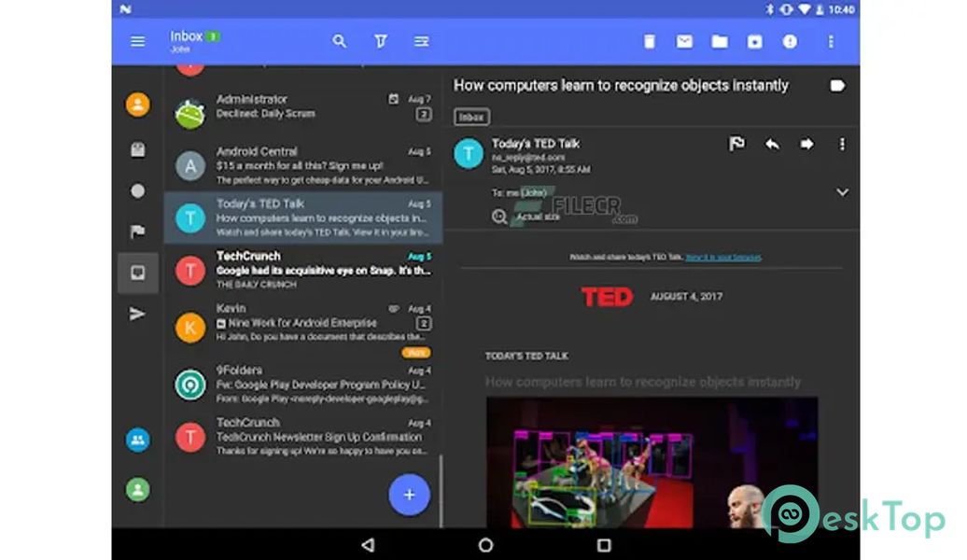
Task: Expand Kevin thread count badge
Action: pos(423,323)
